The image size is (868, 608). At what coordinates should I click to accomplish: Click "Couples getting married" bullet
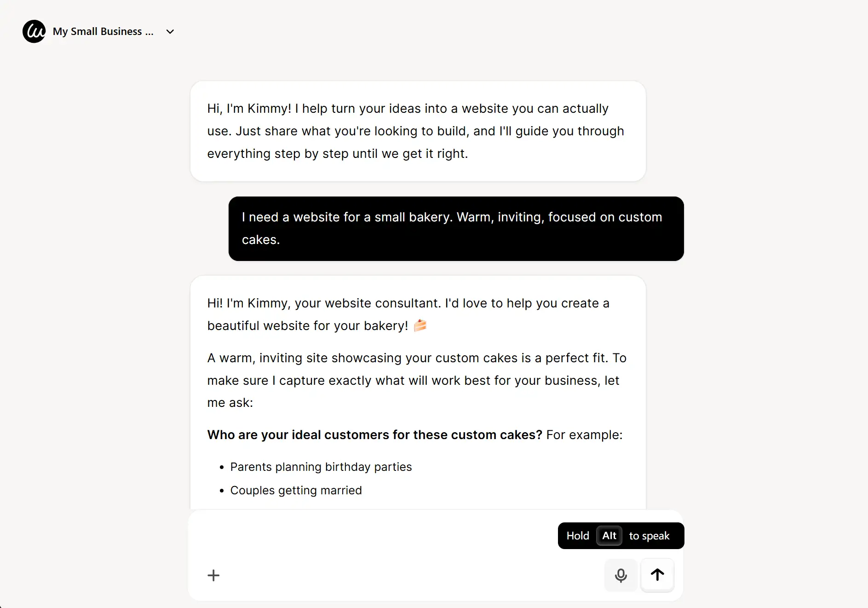[x=296, y=490]
